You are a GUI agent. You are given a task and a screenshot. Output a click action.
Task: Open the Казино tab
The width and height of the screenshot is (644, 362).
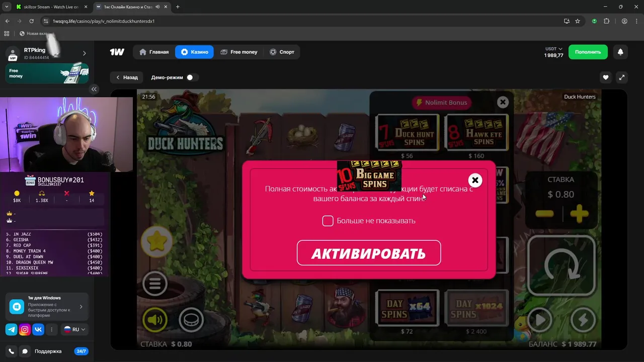click(x=194, y=52)
